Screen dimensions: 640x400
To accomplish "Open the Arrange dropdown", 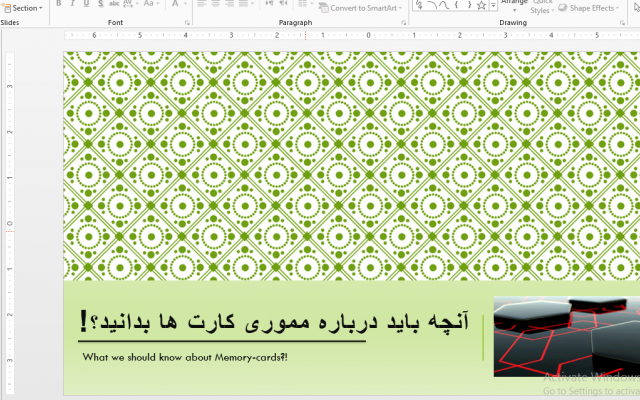I will pyautogui.click(x=514, y=5).
